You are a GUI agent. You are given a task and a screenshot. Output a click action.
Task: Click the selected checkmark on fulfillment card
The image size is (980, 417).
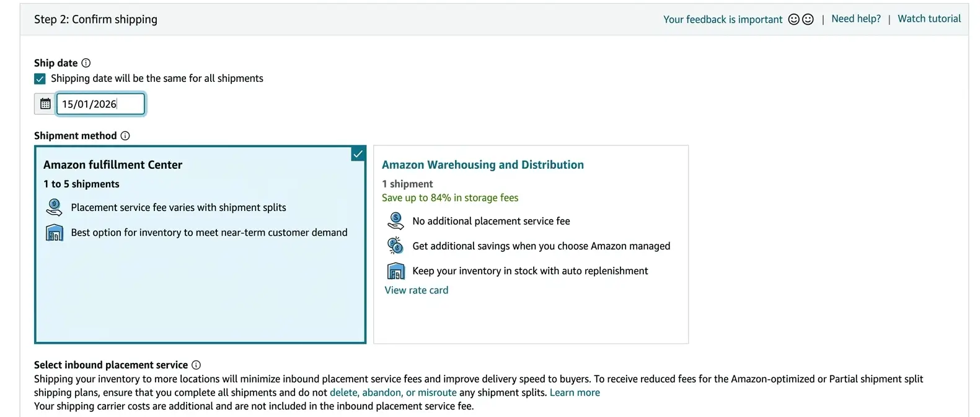click(358, 153)
